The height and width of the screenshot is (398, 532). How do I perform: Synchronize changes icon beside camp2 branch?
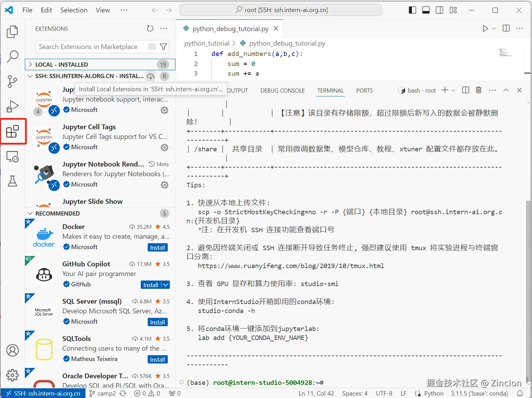coord(123,393)
